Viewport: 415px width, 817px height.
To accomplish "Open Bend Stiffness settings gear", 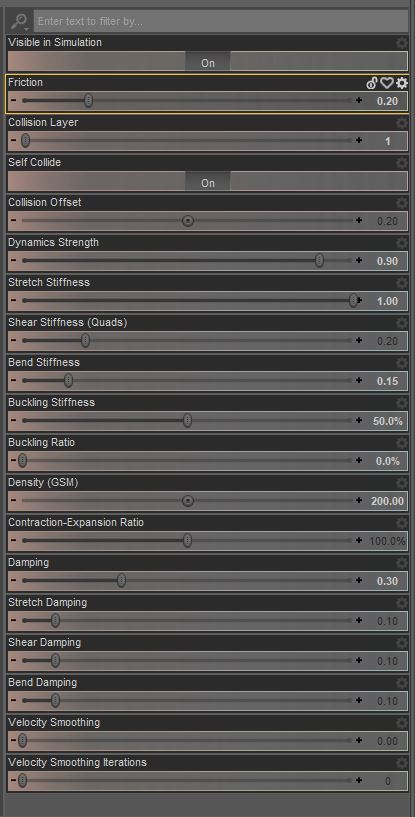I will click(x=401, y=363).
